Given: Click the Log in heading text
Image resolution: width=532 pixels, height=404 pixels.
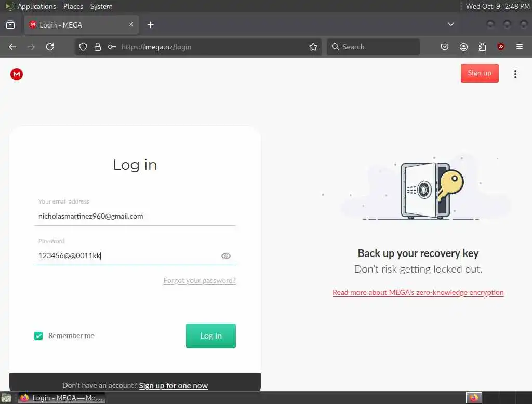Looking at the screenshot, I should (x=135, y=165).
